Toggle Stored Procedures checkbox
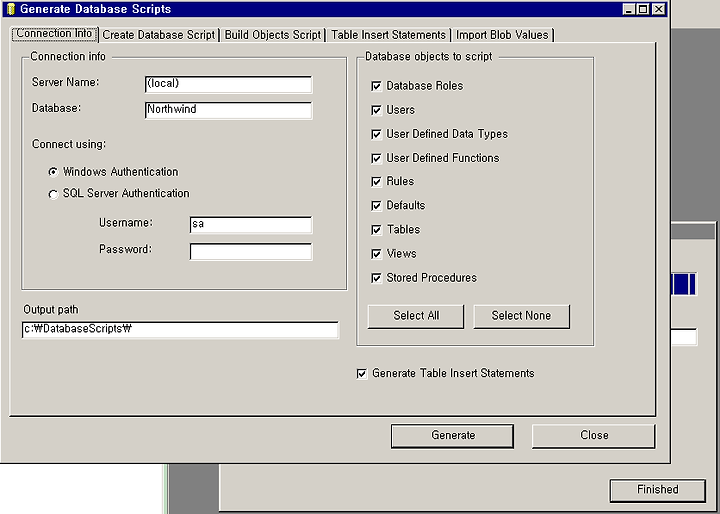This screenshot has width=720, height=514. 377,278
